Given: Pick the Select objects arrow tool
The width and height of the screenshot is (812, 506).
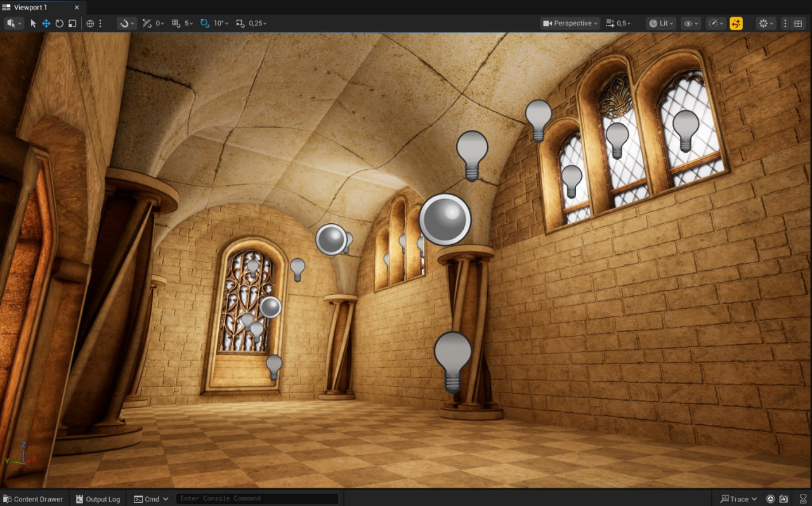Looking at the screenshot, I should (34, 23).
